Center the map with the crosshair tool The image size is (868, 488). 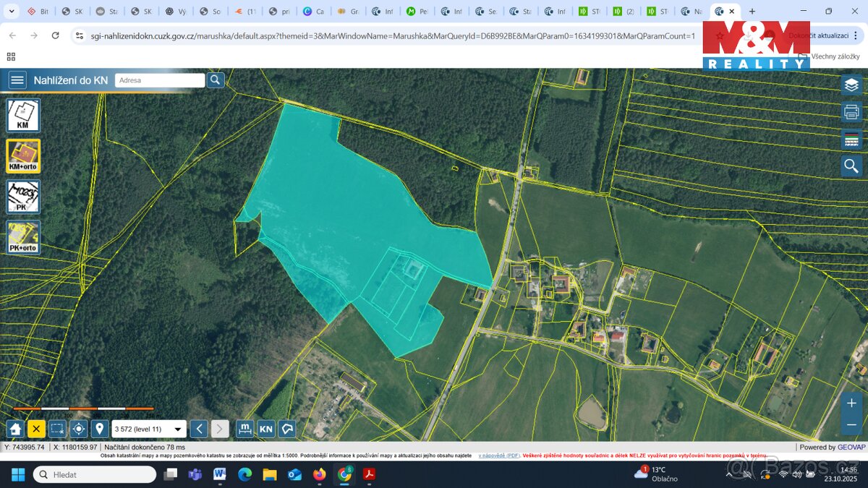pos(79,429)
